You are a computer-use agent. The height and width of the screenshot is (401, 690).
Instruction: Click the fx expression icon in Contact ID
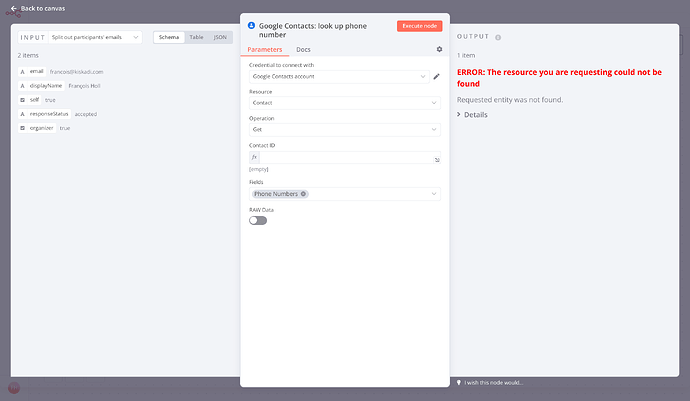click(x=254, y=157)
